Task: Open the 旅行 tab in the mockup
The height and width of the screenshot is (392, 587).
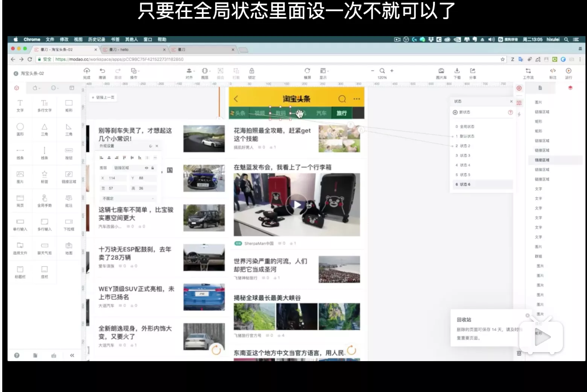Action: coord(342,113)
